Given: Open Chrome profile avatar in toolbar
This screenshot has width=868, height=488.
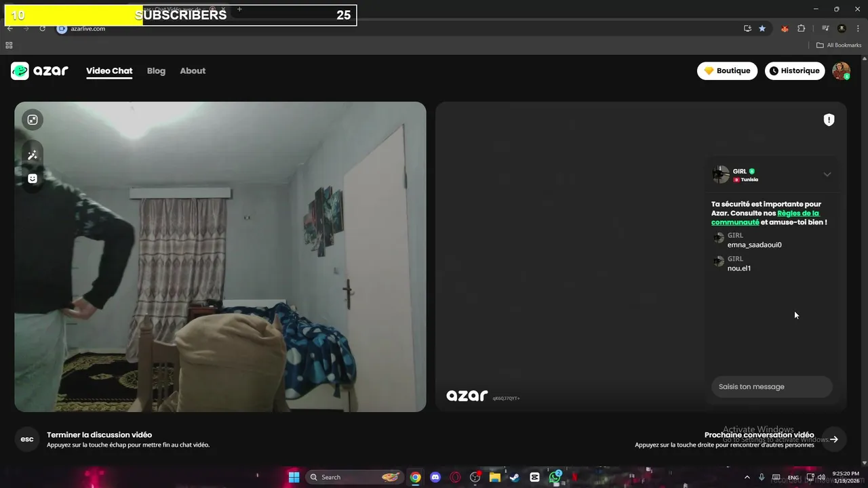Looking at the screenshot, I should pos(842,28).
